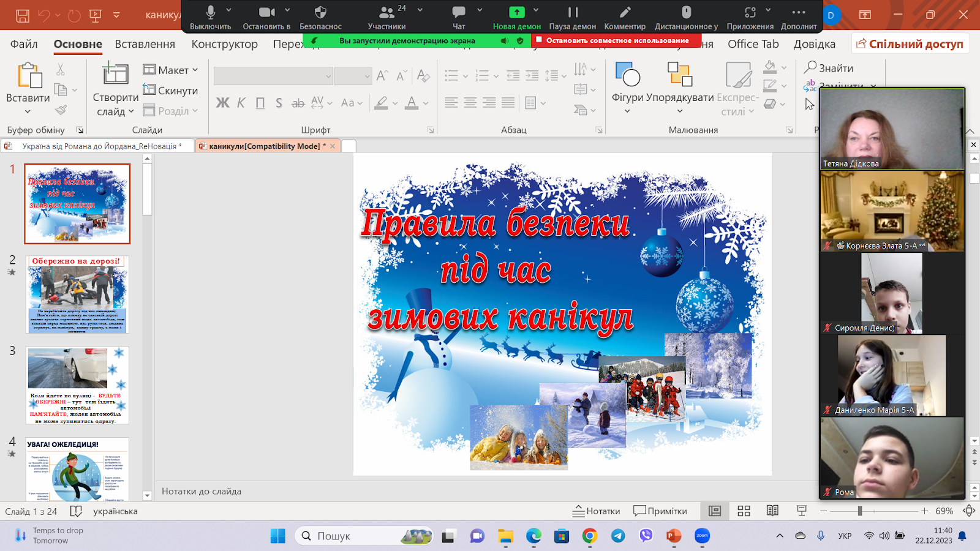The height and width of the screenshot is (551, 980).
Task: Open spell check icon in status bar
Action: point(76,511)
